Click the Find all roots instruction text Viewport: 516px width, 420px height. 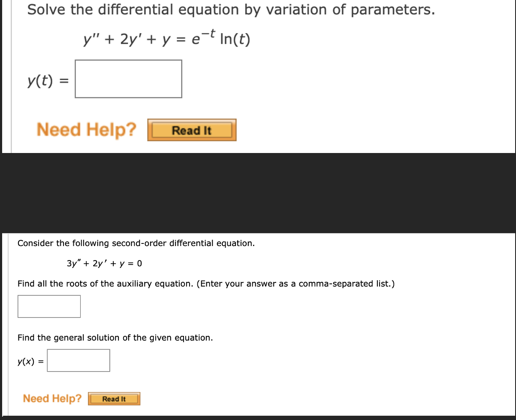(x=206, y=283)
